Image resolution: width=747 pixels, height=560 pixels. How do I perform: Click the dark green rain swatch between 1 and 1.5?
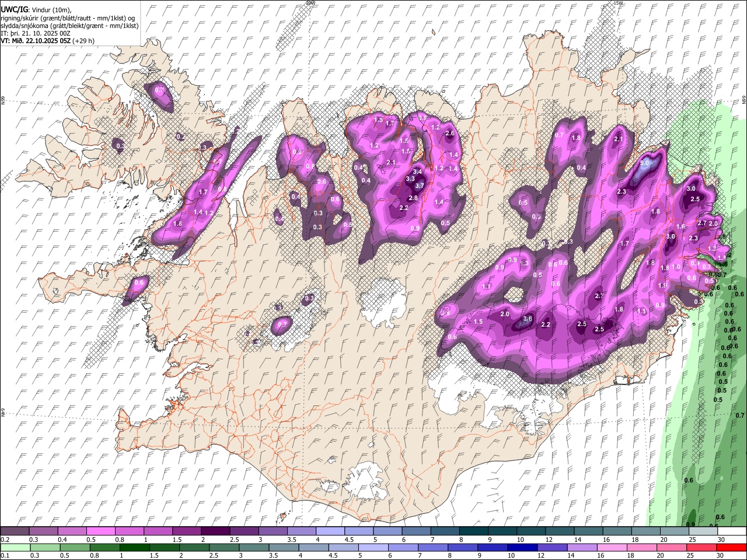(x=134, y=547)
